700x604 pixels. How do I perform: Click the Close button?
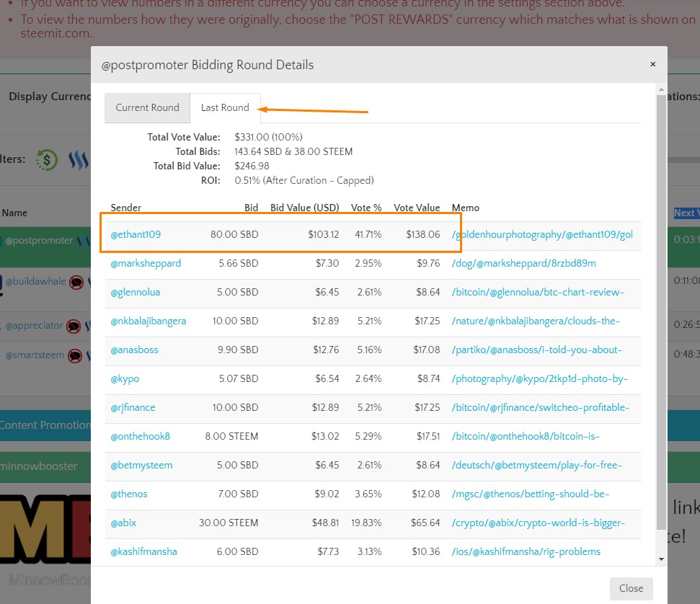click(632, 588)
